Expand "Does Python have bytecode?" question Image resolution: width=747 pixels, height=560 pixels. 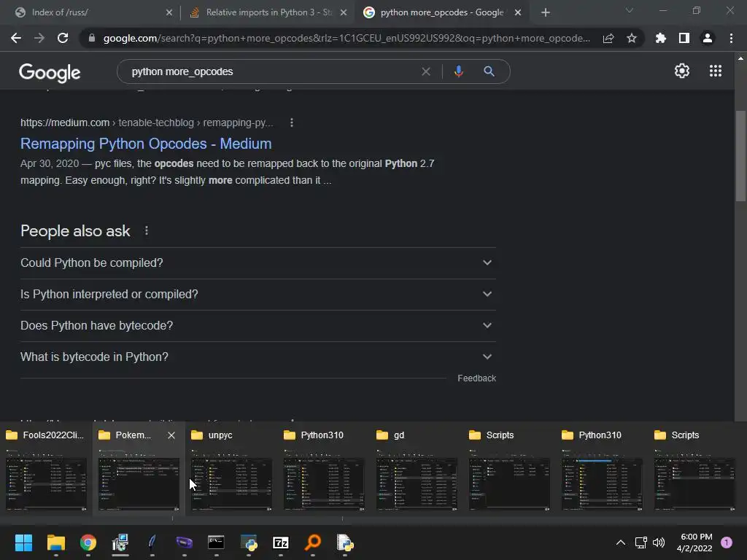[x=258, y=326]
